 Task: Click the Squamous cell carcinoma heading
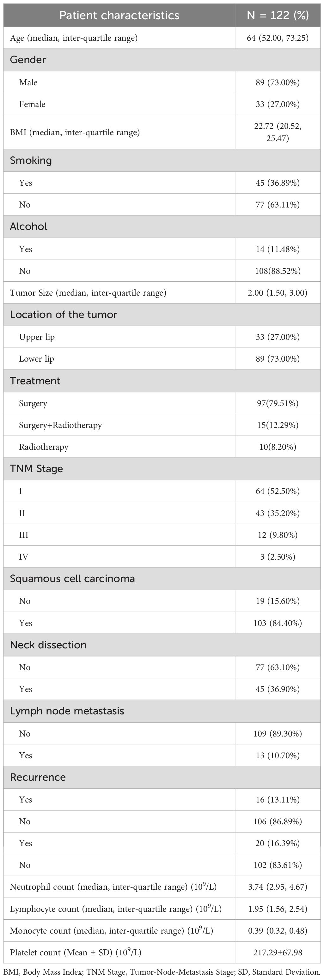(x=72, y=579)
